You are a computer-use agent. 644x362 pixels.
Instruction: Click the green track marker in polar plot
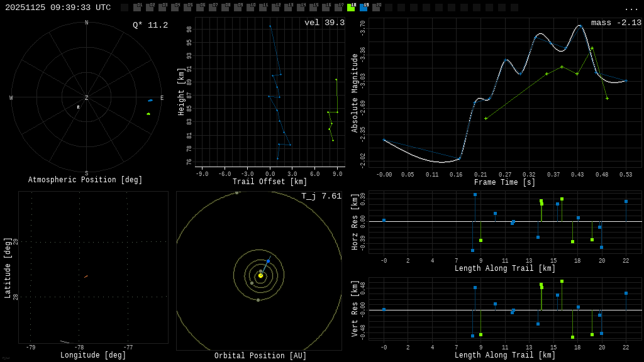[x=148, y=114]
